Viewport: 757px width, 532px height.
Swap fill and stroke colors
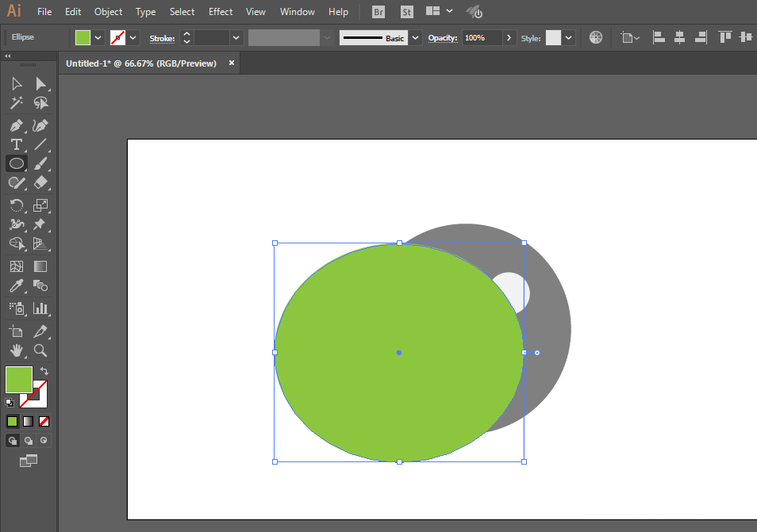[44, 371]
